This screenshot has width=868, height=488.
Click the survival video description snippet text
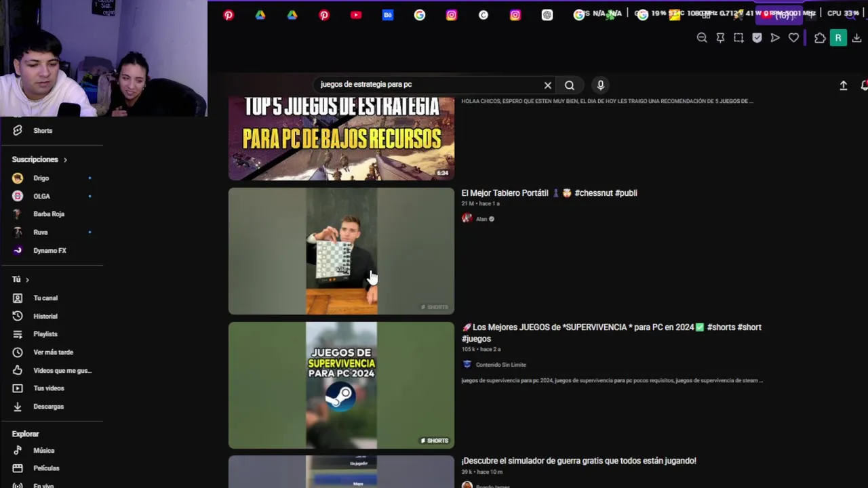(612, 381)
